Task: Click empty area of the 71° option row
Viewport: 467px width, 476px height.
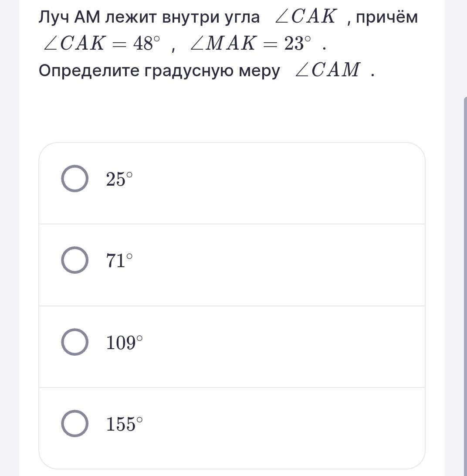Action: point(273,265)
